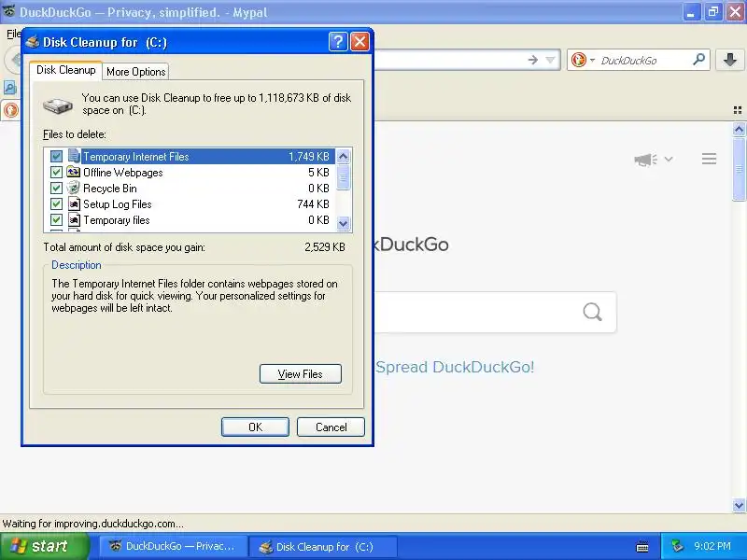Minimize the Mypal browser window
The height and width of the screenshot is (560, 747).
click(x=691, y=12)
